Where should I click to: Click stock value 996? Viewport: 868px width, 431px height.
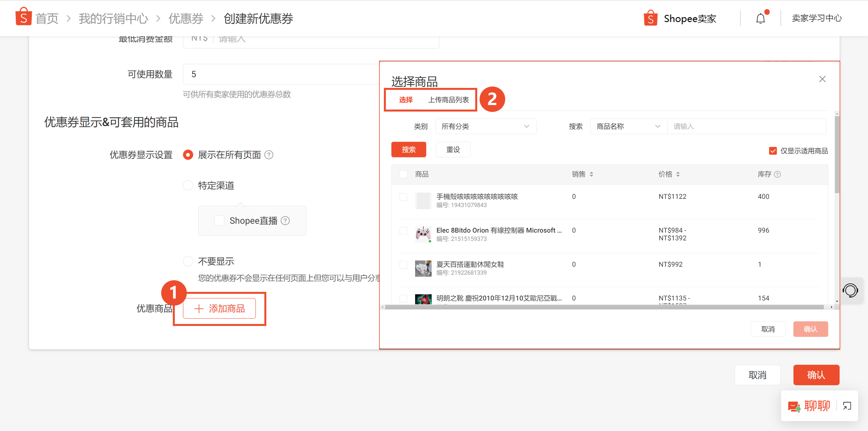point(763,231)
